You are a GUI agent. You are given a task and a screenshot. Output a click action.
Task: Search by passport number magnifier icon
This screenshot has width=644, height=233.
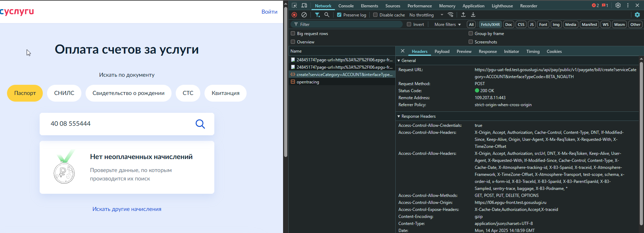click(x=200, y=124)
